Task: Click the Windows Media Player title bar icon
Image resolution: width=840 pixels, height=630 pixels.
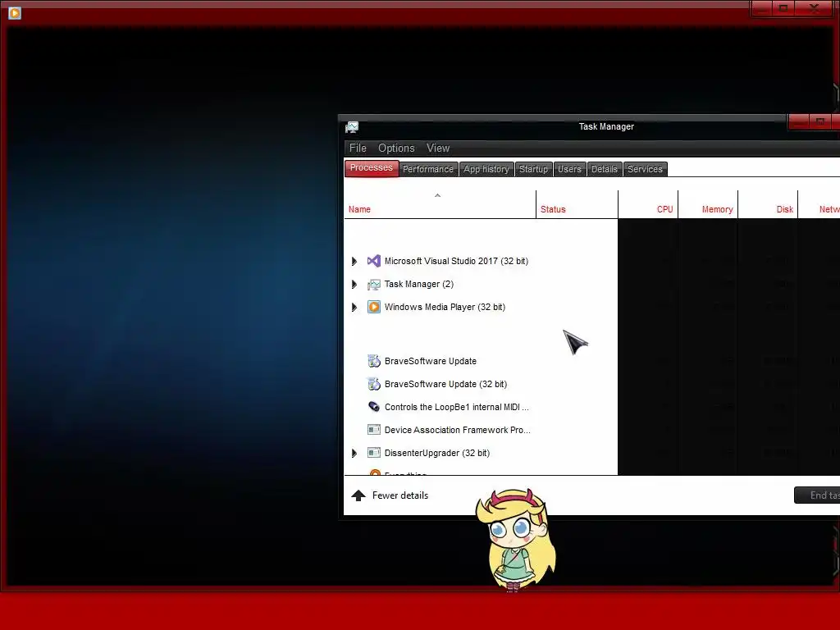Action: [15, 12]
